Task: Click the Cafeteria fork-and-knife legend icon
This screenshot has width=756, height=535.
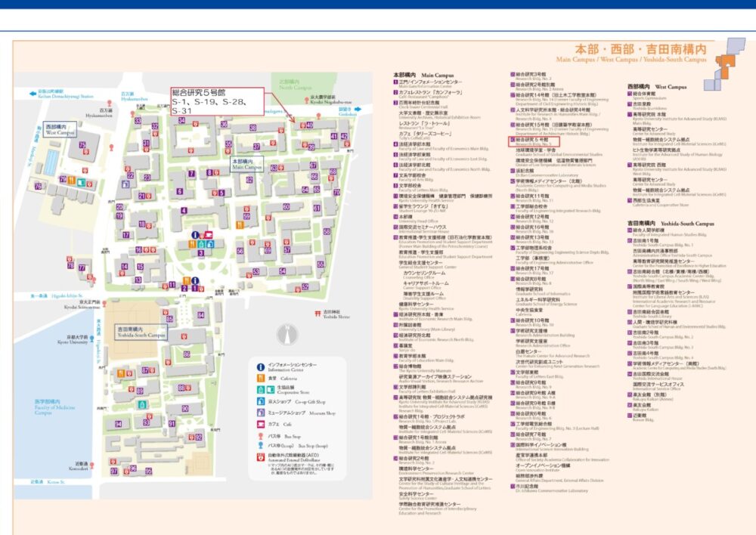Action: point(259,377)
